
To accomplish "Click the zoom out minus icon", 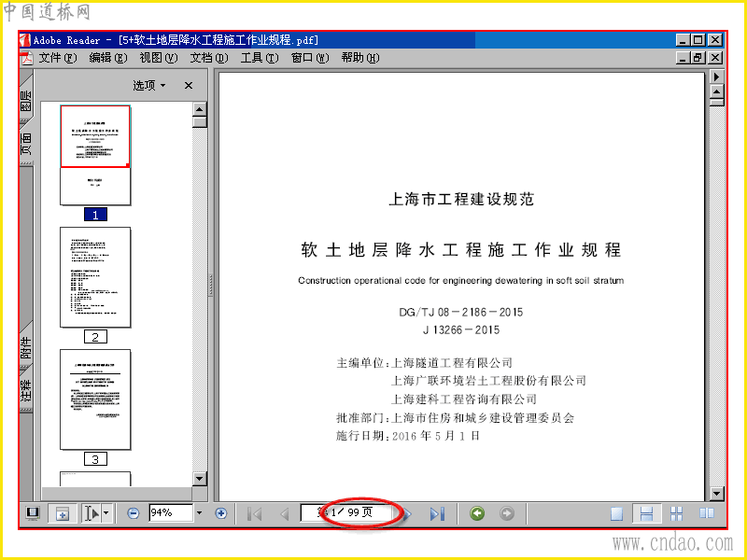I will 134,513.
